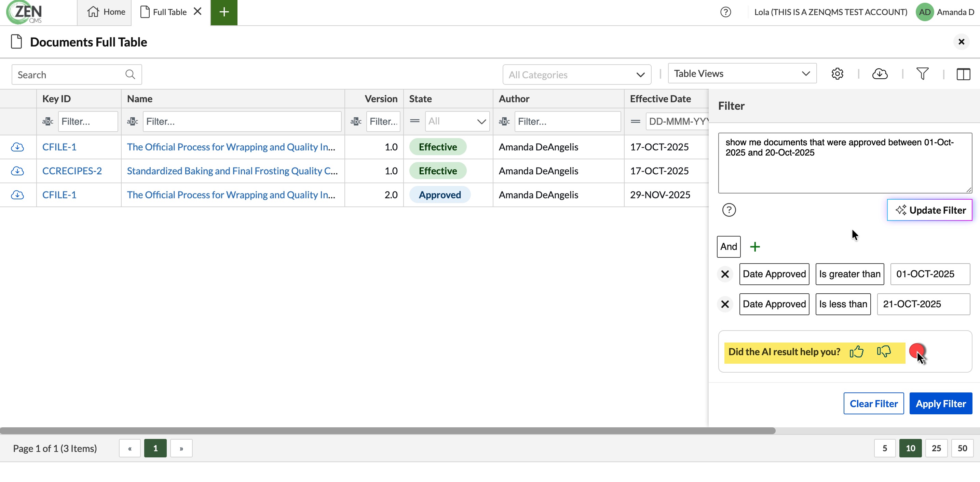Set page size to 50
The image size is (980, 482).
pyautogui.click(x=962, y=448)
